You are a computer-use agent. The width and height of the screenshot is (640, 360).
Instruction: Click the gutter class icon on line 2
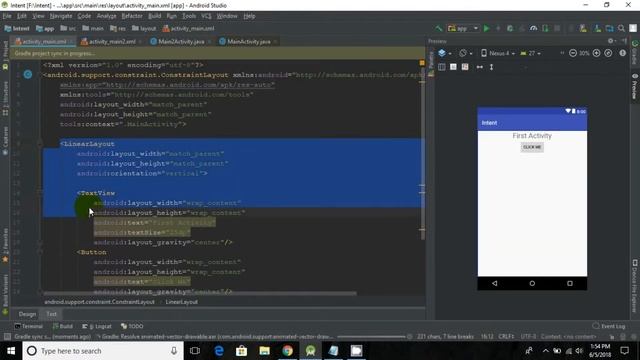(28, 74)
